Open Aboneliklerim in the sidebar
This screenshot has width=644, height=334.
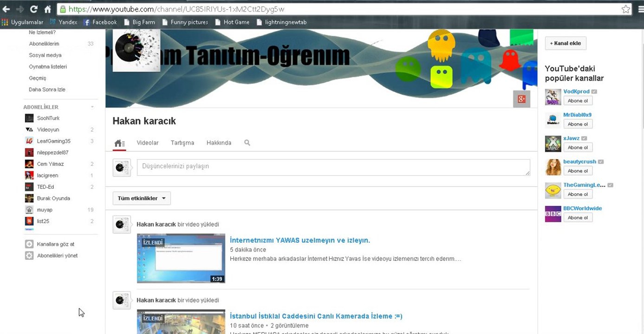pos(44,44)
